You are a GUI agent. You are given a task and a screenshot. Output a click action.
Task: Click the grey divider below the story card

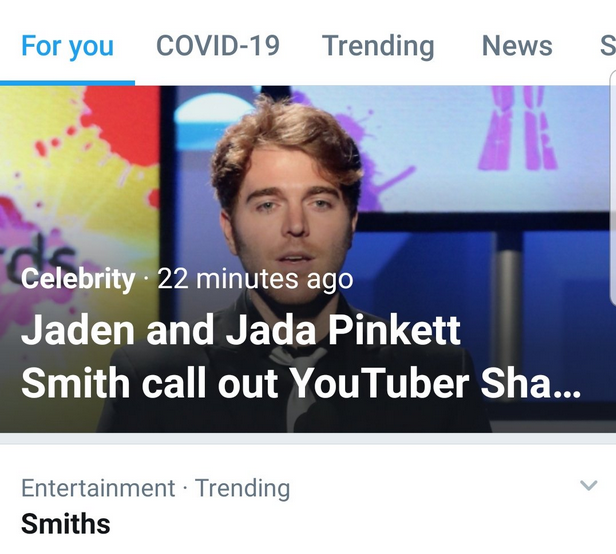(x=308, y=438)
